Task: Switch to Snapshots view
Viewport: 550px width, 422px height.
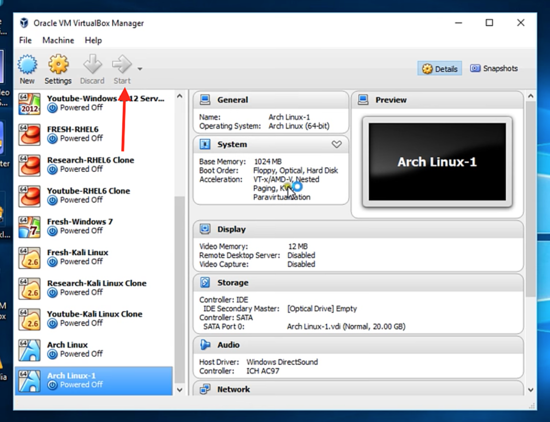Action: (494, 68)
